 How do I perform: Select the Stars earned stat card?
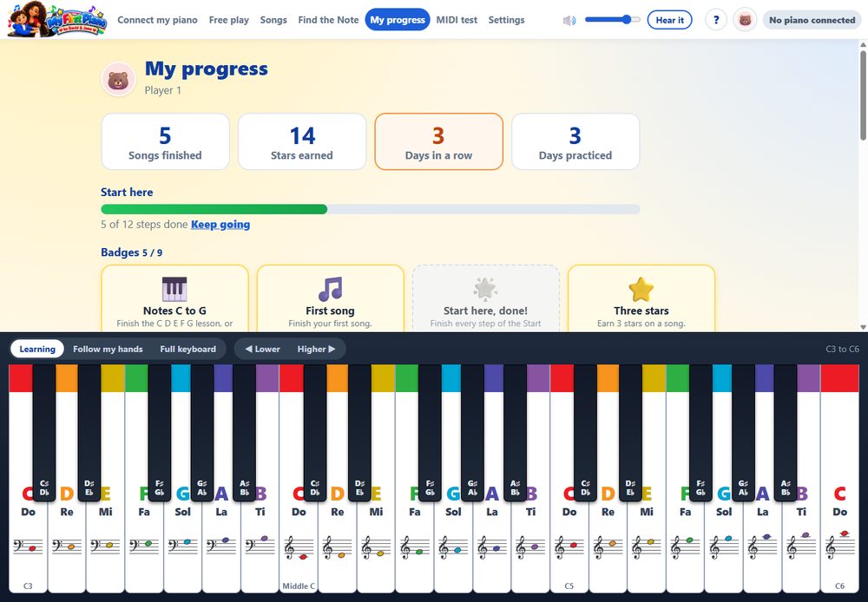click(x=302, y=141)
